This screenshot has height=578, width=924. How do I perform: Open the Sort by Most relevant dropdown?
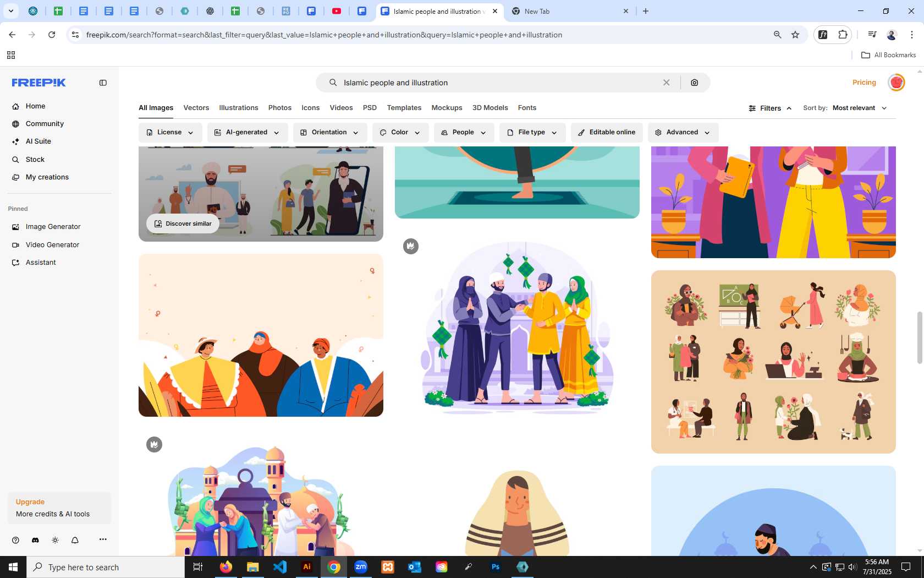click(860, 108)
